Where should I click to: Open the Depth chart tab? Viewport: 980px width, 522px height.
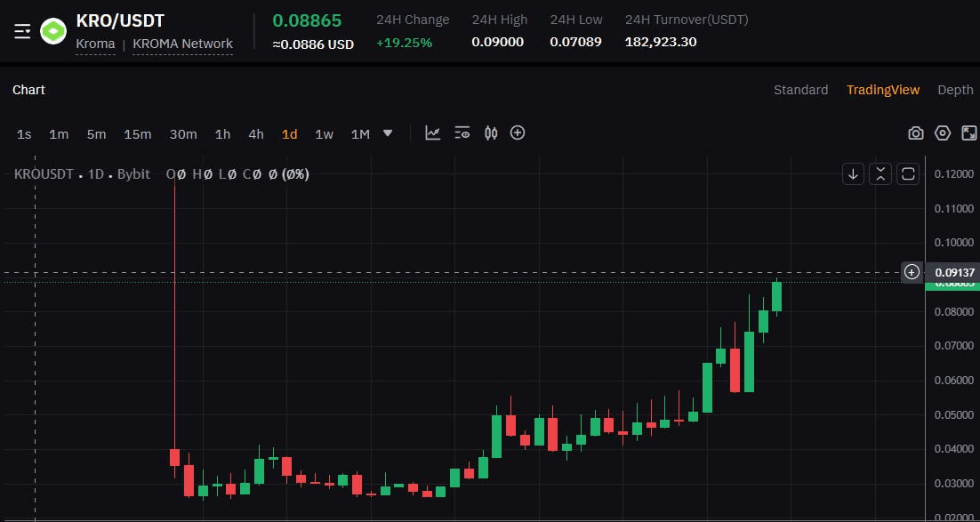point(955,90)
